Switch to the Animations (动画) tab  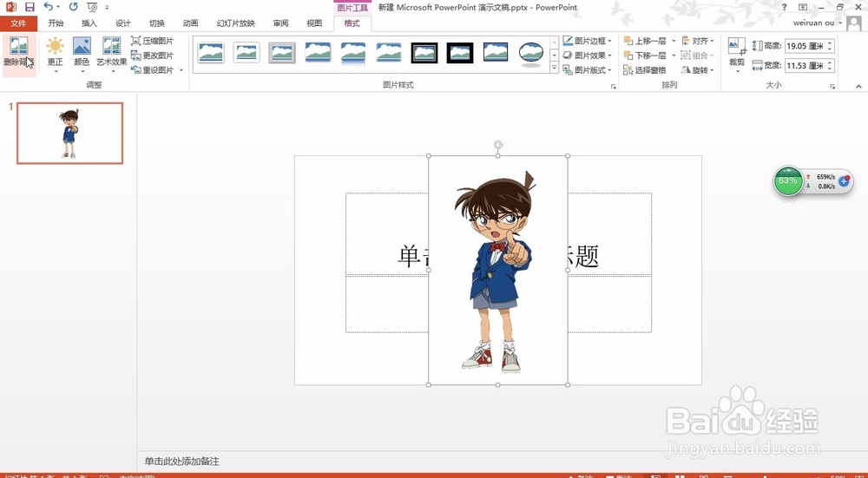coord(190,23)
